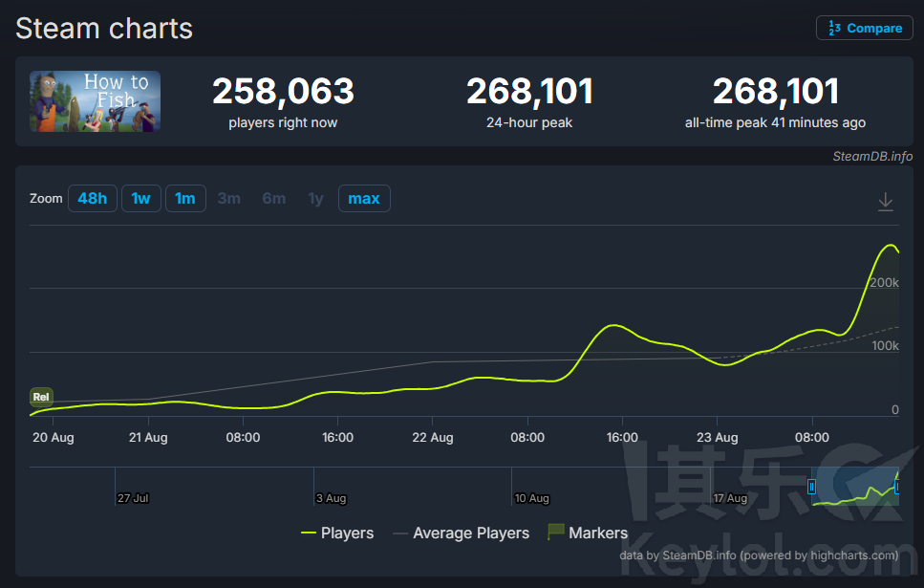Viewport: 924px width, 588px height.
Task: Click the SteamDB.info credit text
Action: click(x=872, y=156)
